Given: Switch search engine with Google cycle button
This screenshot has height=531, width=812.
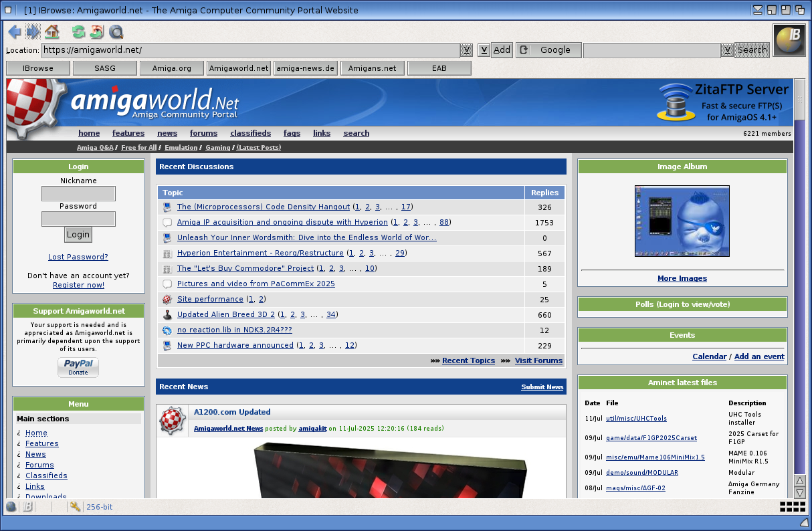Looking at the screenshot, I should click(548, 50).
